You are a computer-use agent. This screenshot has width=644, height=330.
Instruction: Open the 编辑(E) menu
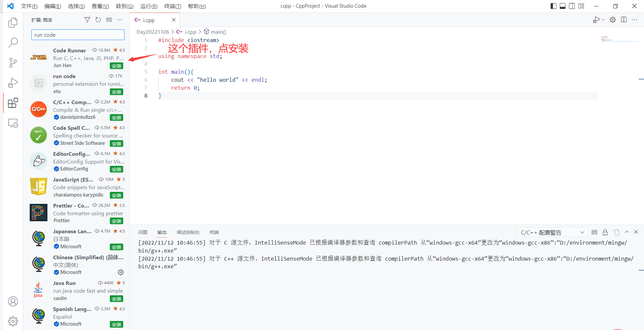[x=53, y=6]
